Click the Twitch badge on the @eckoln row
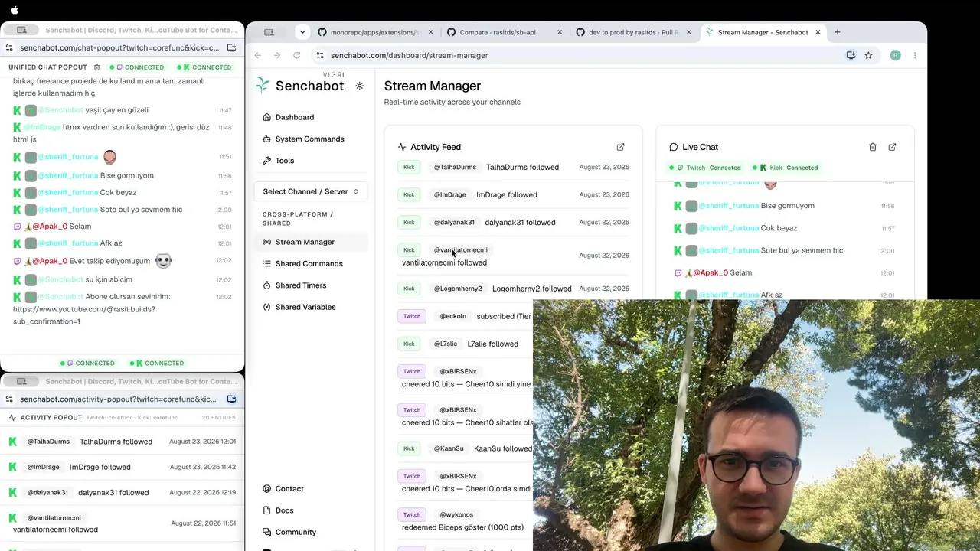The width and height of the screenshot is (980, 551). [x=412, y=316]
